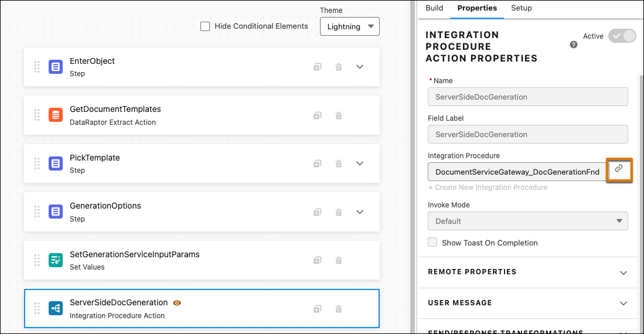Switch to the Build tab
The height and width of the screenshot is (334, 644).
point(434,8)
